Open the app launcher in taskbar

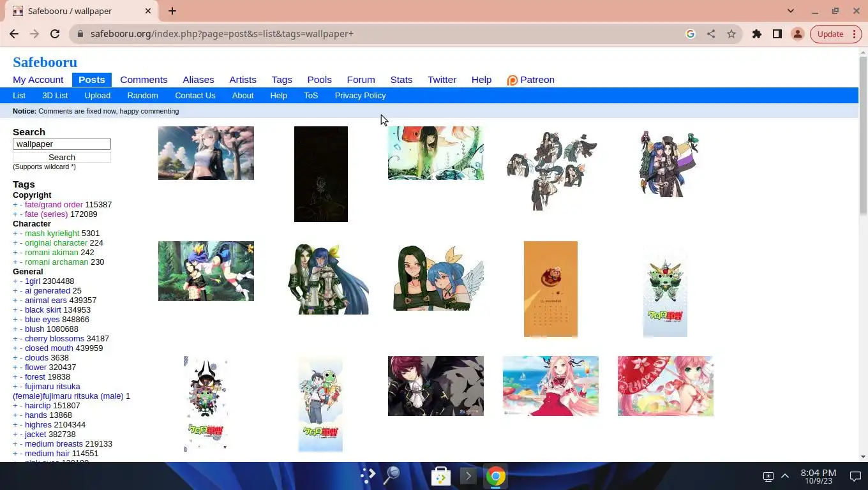click(368, 475)
